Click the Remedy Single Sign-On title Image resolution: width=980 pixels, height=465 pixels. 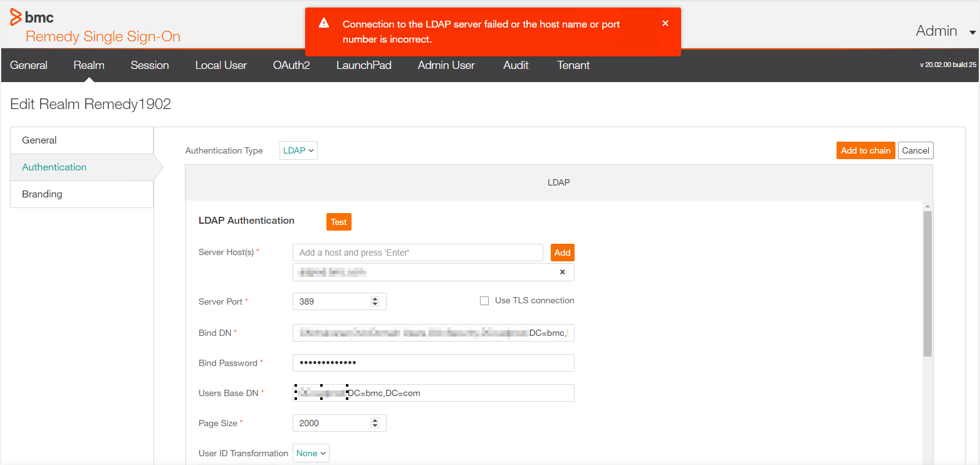pyautogui.click(x=103, y=36)
